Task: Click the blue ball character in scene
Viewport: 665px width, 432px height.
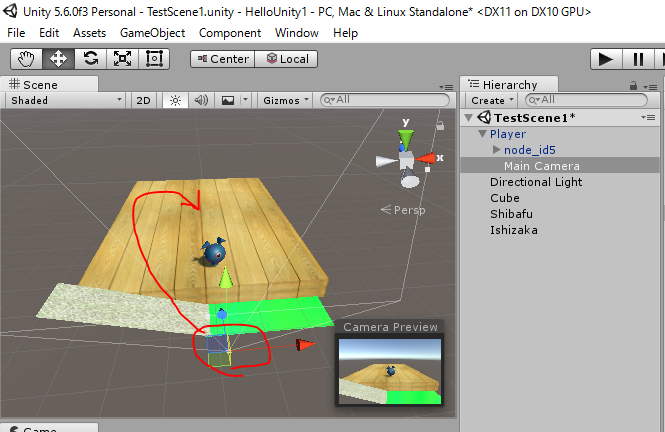Action: 214,251
